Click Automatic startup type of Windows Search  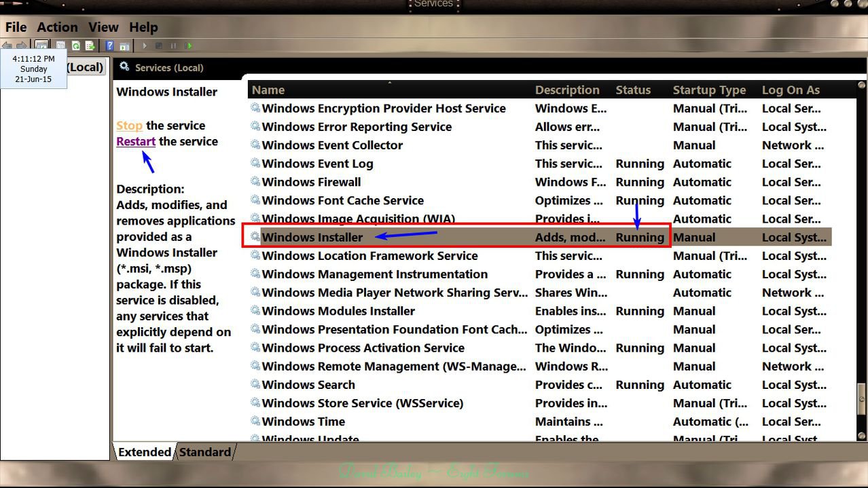(x=702, y=385)
